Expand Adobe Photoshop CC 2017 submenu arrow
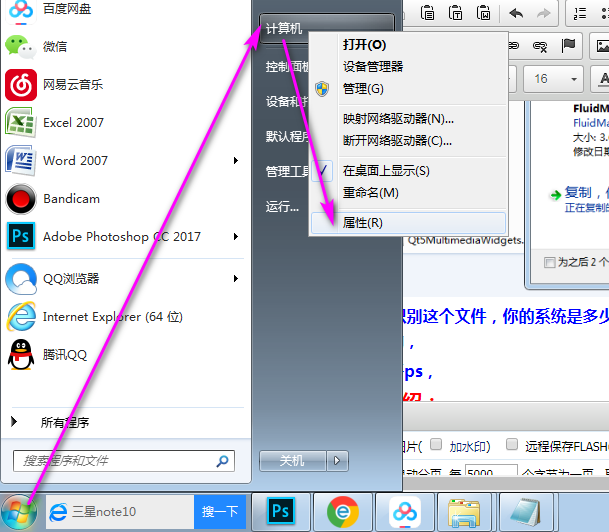609x532 pixels. (x=235, y=236)
